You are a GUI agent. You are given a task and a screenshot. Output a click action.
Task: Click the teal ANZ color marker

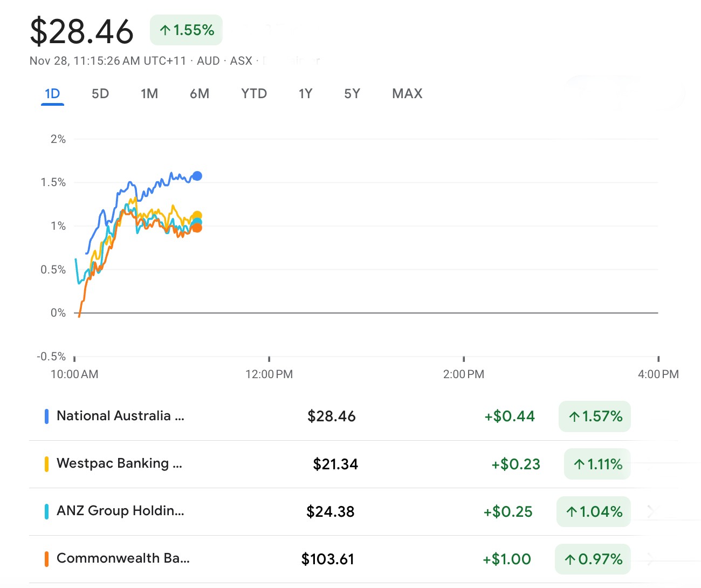point(46,511)
